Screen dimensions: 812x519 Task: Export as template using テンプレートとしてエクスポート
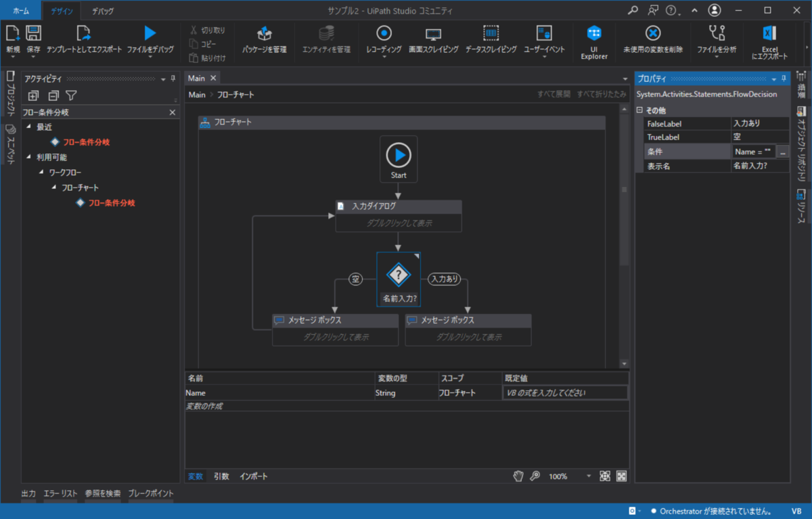click(84, 39)
